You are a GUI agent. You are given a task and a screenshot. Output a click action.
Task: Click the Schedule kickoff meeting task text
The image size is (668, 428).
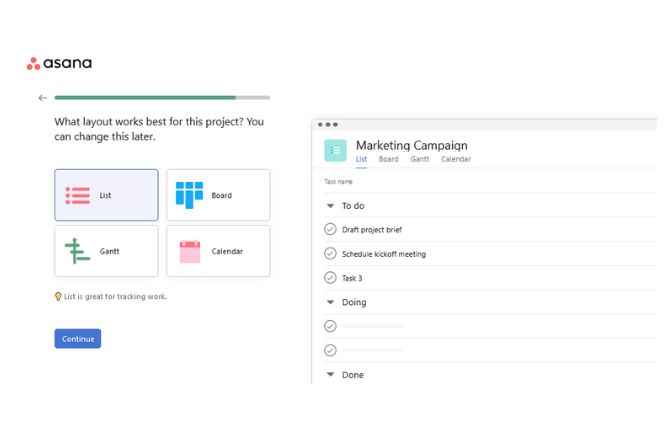[x=384, y=254]
